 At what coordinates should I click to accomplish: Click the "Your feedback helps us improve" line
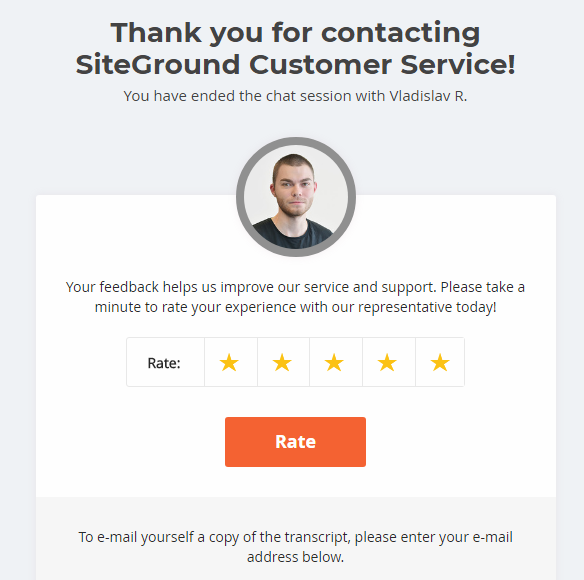(295, 287)
